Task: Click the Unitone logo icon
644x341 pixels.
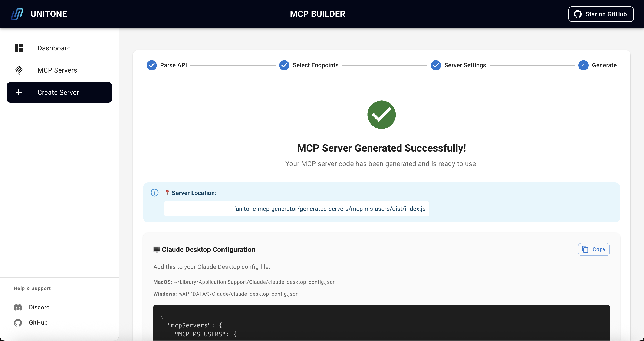Action: point(17,14)
